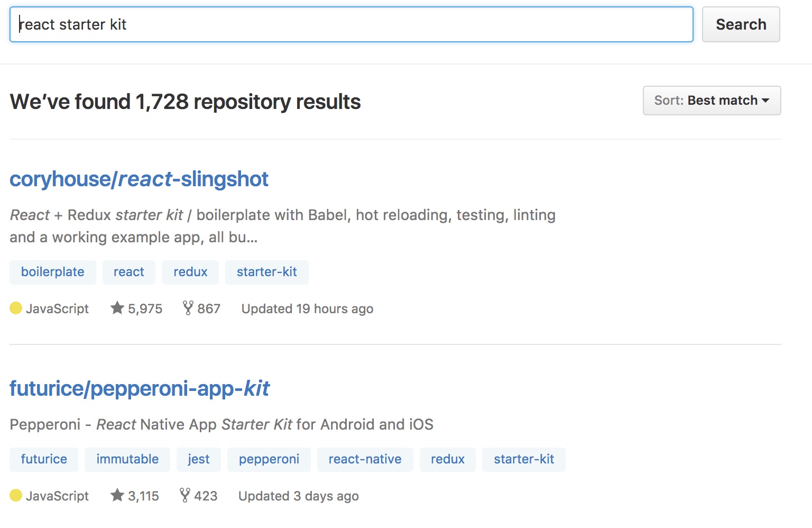The width and height of the screenshot is (812, 528).
Task: Click the react-slingshot description starting "React + Redux starter kit"
Action: click(x=283, y=226)
